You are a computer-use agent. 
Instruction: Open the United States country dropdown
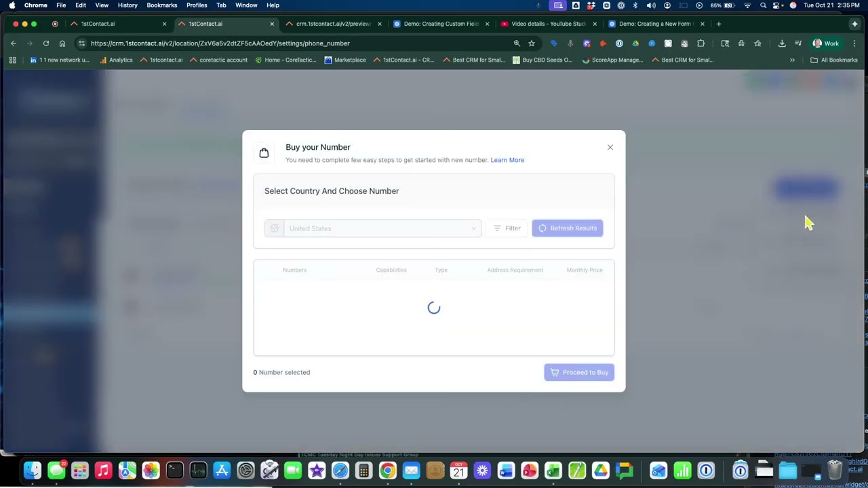point(373,228)
